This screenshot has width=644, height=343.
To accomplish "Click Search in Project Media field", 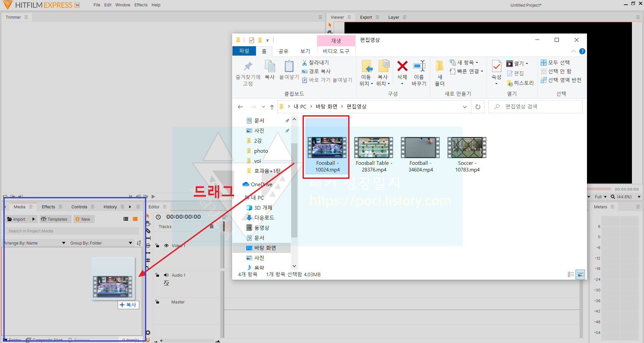I will [x=72, y=231].
